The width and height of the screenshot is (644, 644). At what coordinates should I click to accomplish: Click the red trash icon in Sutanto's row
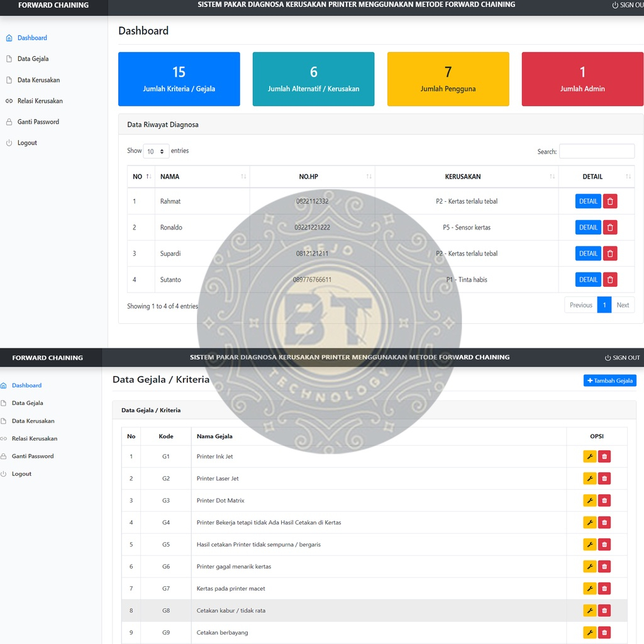tap(610, 279)
